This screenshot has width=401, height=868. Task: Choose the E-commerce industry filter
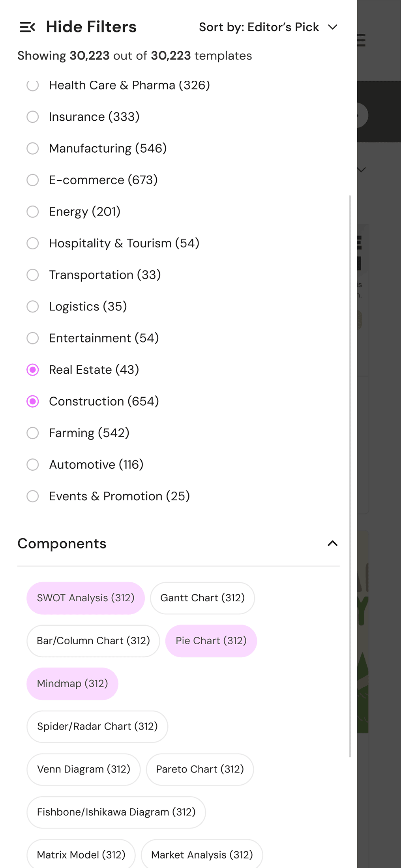[33, 180]
